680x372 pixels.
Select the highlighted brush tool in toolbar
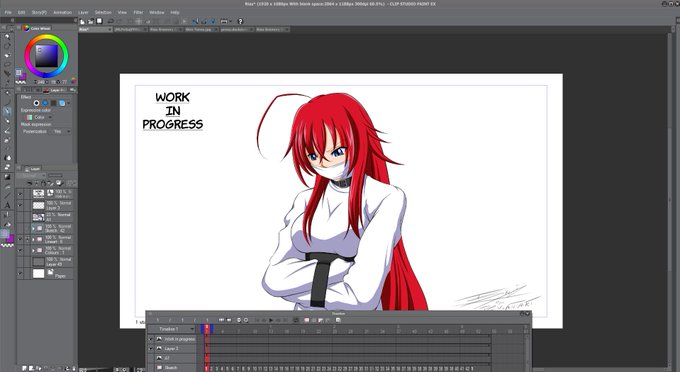click(7, 111)
